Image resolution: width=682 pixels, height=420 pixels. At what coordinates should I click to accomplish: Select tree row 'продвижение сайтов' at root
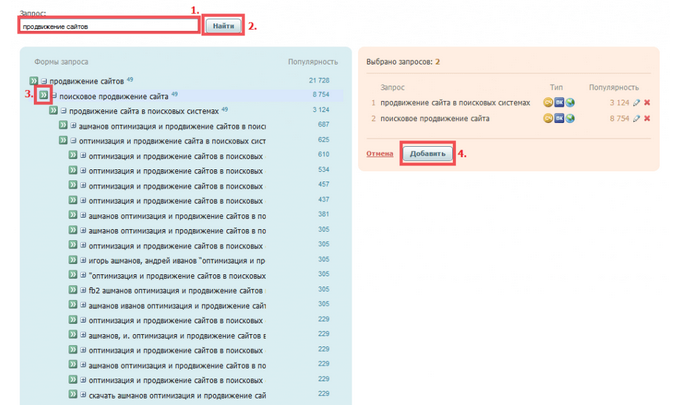click(87, 81)
